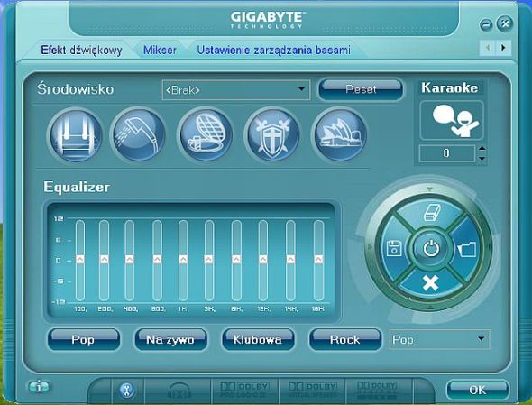Minimize the Gigabyte audio window
Image resolution: width=532 pixels, height=405 pixels.
tap(486, 24)
